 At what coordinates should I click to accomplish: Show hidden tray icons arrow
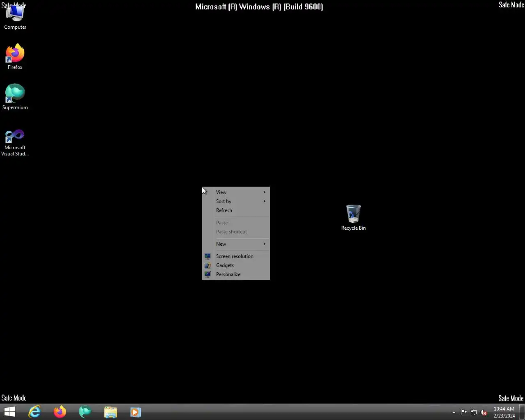pos(454,412)
